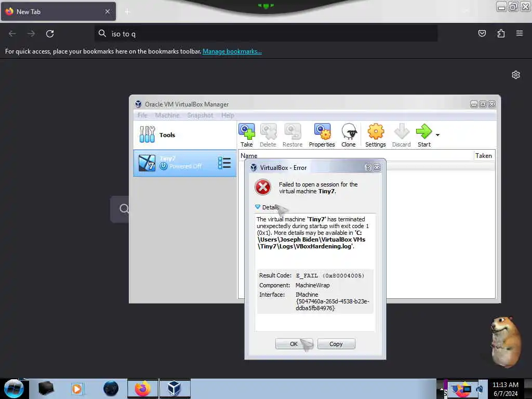Image resolution: width=532 pixels, height=399 pixels.
Task: Click the Firefox address bar with 'iso to q'
Action: click(266, 34)
